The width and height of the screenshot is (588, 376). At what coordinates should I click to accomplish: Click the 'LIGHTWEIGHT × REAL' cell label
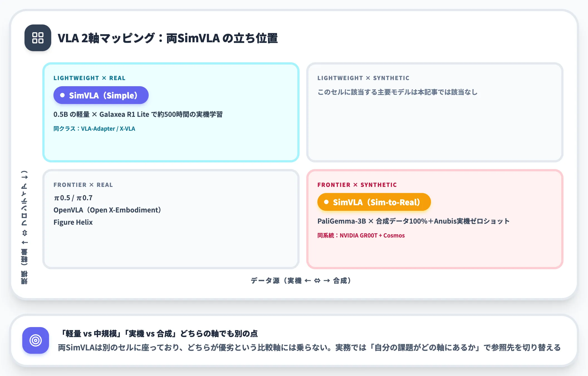(89, 78)
